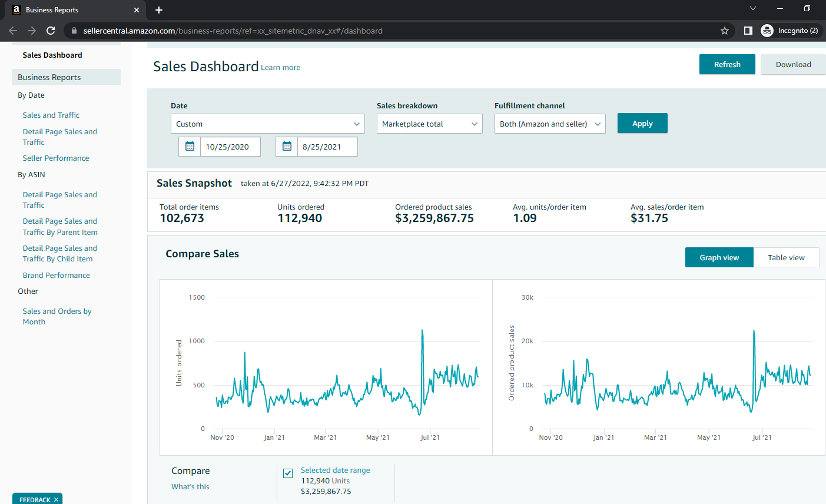
Task: Click the Units ordered value 112,940
Action: [x=300, y=218]
